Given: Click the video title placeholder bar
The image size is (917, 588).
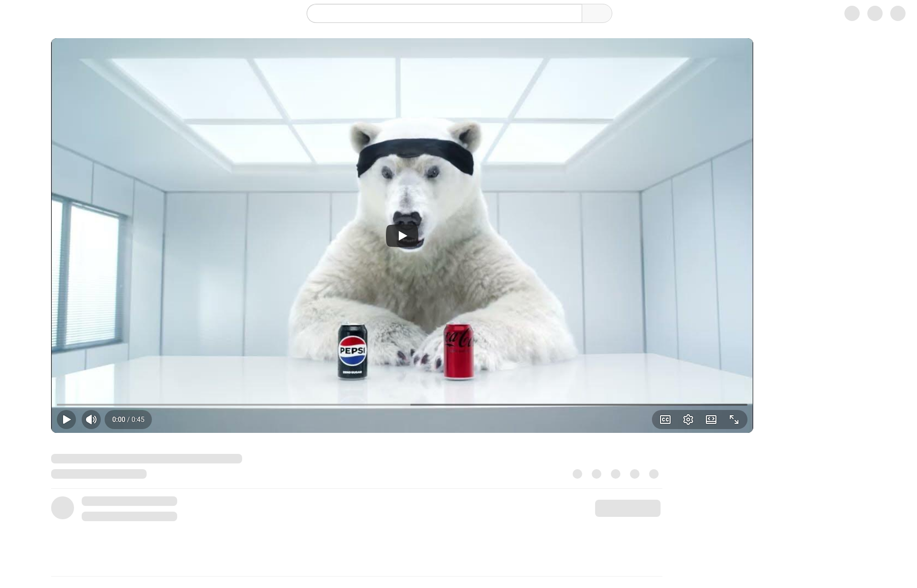Looking at the screenshot, I should click(x=147, y=459).
